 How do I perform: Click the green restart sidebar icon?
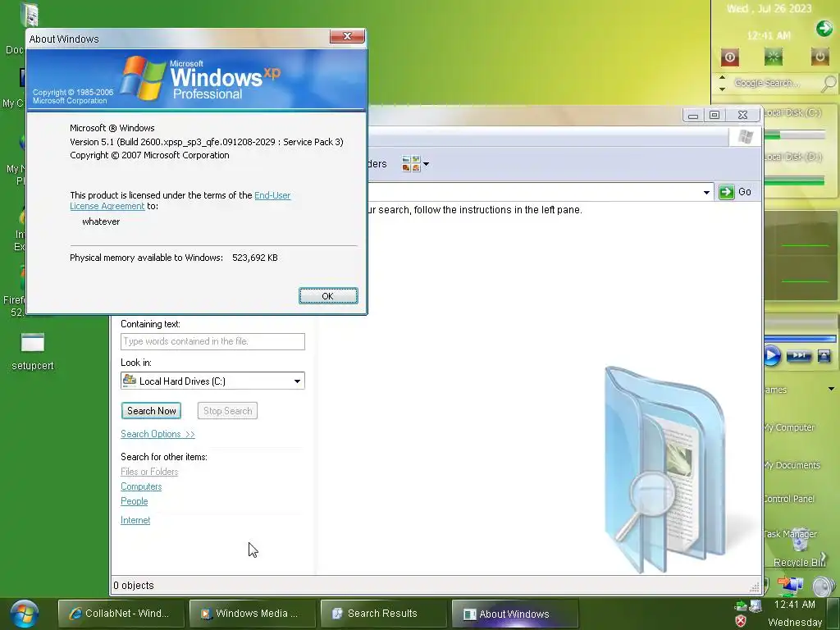tap(773, 57)
